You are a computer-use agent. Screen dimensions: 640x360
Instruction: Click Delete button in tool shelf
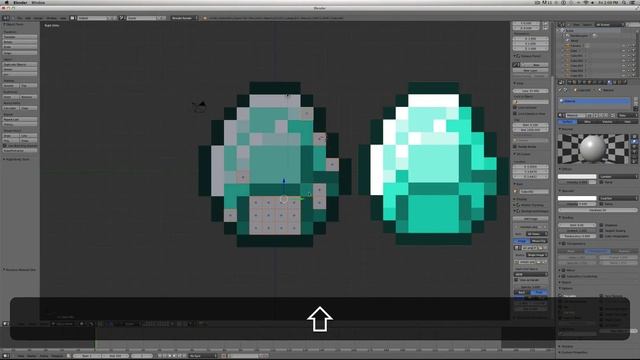tap(20, 69)
